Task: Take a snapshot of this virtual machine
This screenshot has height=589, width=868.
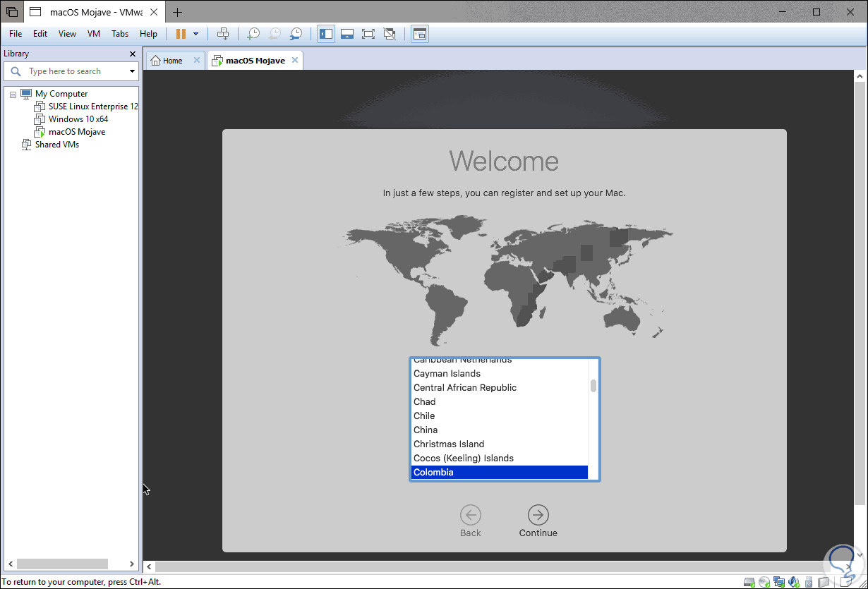Action: point(253,34)
